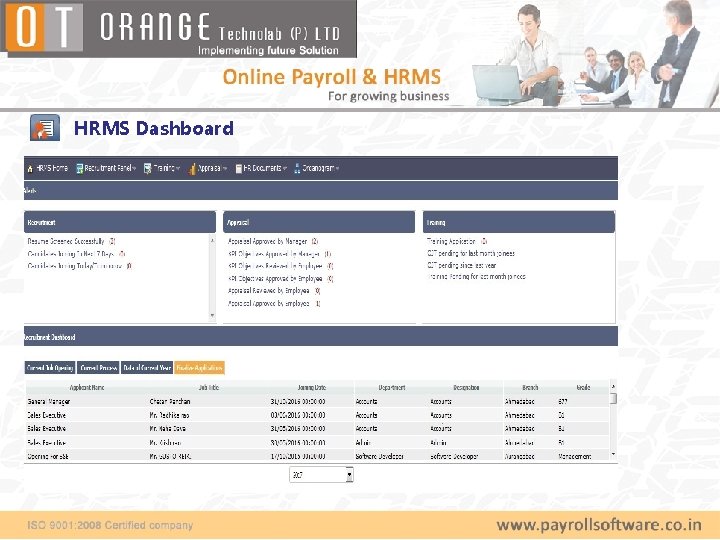Screen dimensions: 720x540
Task: Open the Recruitment Panel menu
Action: [106, 169]
